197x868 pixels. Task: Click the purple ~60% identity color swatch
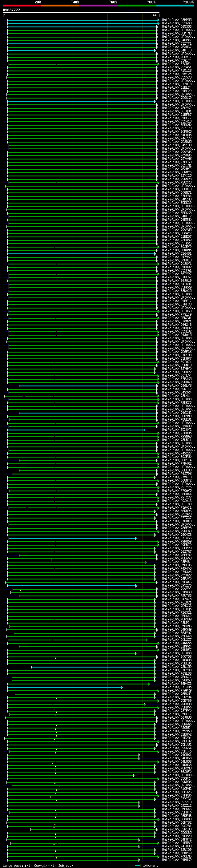(x=98, y=6)
